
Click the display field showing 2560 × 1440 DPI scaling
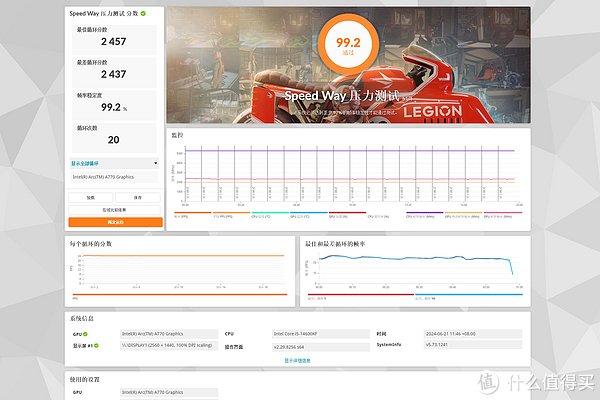point(169,345)
